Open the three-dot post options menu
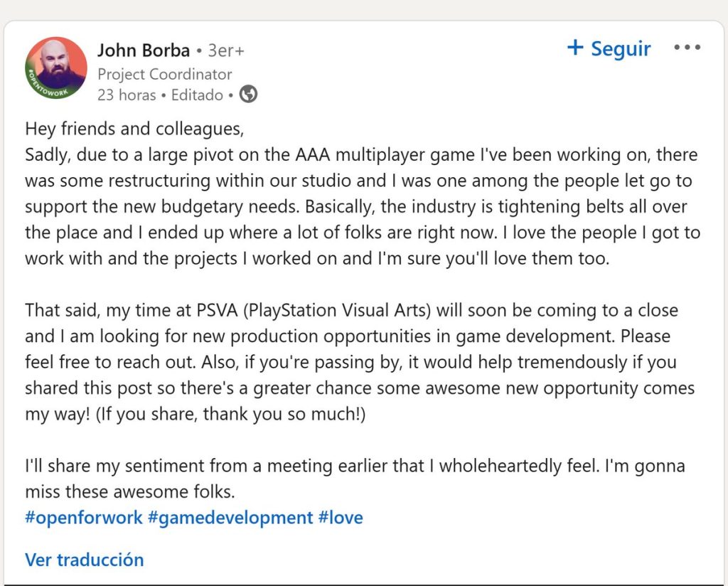Viewport: 728px width, 586px height. pos(687,48)
